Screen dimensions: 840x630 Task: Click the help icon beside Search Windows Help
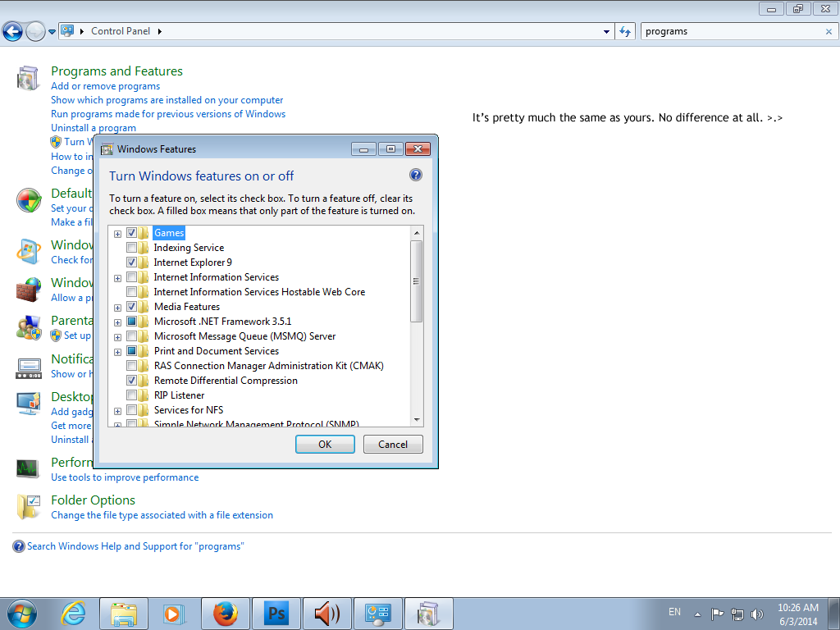(19, 546)
